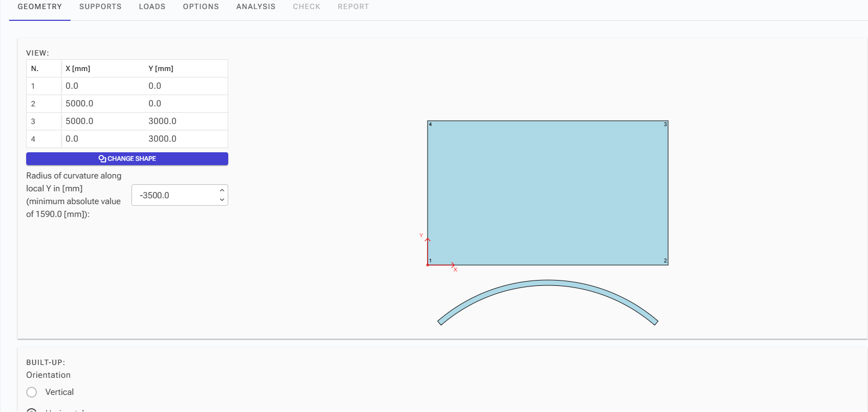The image size is (868, 412).
Task: Switch to the Supports tab
Action: tap(100, 7)
